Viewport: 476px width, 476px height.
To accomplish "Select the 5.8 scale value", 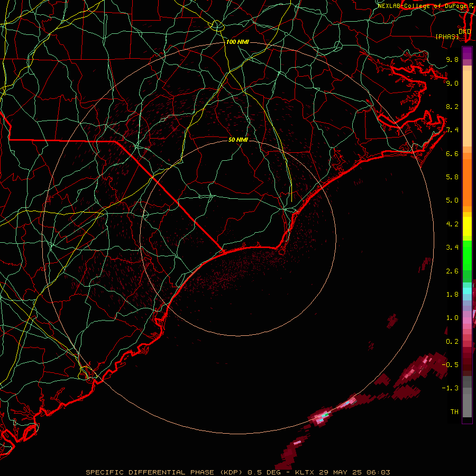I will 452,177.
